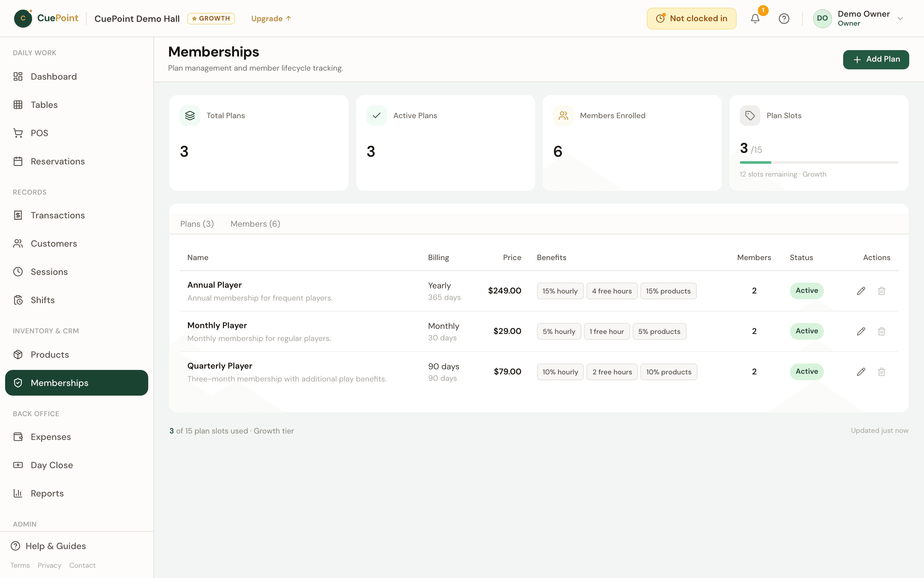Viewport: 924px width, 578px height.
Task: Click '12 slots remaining · Growth' text
Action: (783, 174)
